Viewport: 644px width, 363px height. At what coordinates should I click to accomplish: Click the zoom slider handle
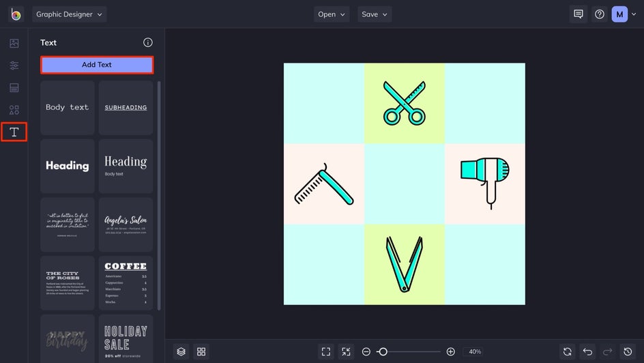tap(383, 351)
